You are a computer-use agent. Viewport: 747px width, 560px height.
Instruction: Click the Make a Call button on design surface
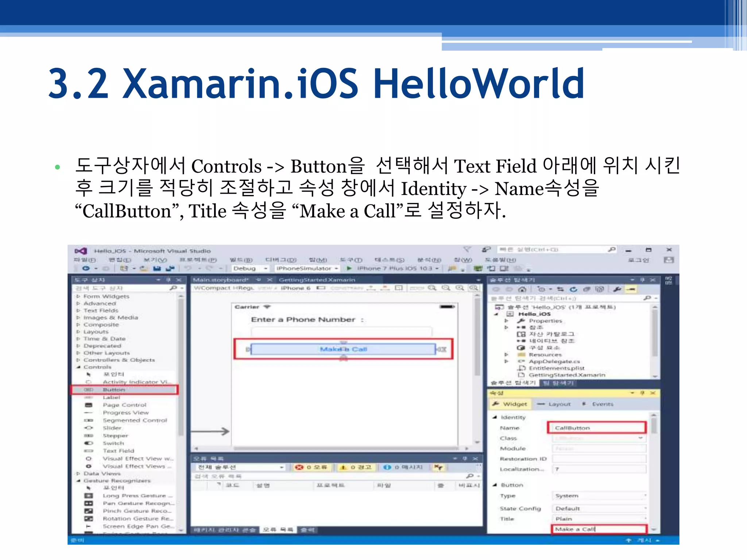coord(343,349)
